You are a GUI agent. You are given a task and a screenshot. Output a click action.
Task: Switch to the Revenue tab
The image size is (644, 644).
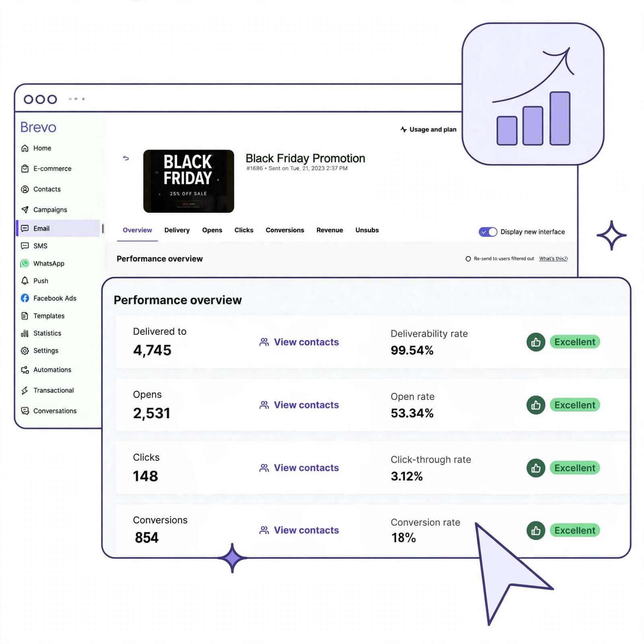[330, 230]
